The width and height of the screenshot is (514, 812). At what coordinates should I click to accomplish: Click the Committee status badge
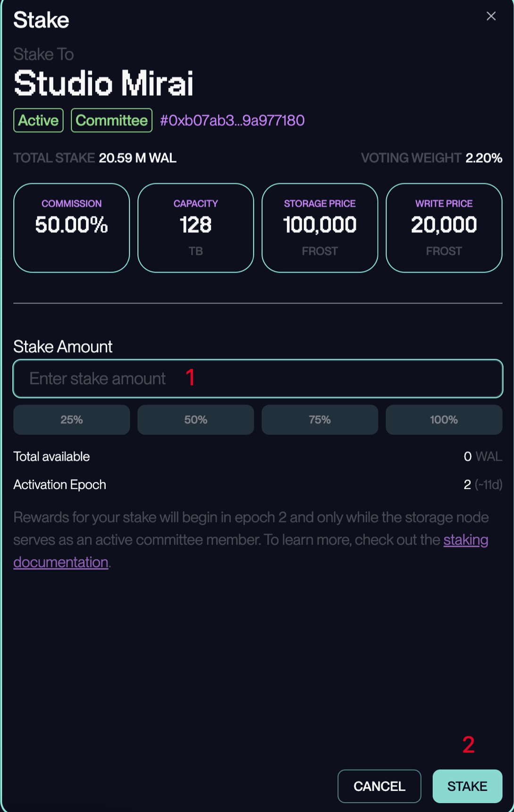coord(111,120)
